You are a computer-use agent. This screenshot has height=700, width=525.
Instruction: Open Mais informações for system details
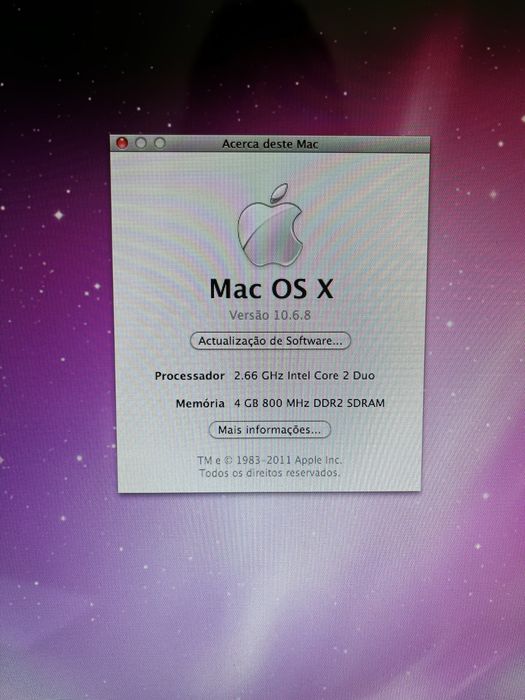pyautogui.click(x=270, y=429)
